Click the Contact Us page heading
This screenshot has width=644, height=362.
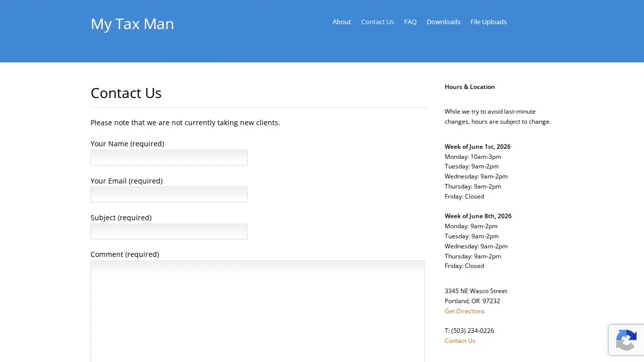[x=126, y=93]
